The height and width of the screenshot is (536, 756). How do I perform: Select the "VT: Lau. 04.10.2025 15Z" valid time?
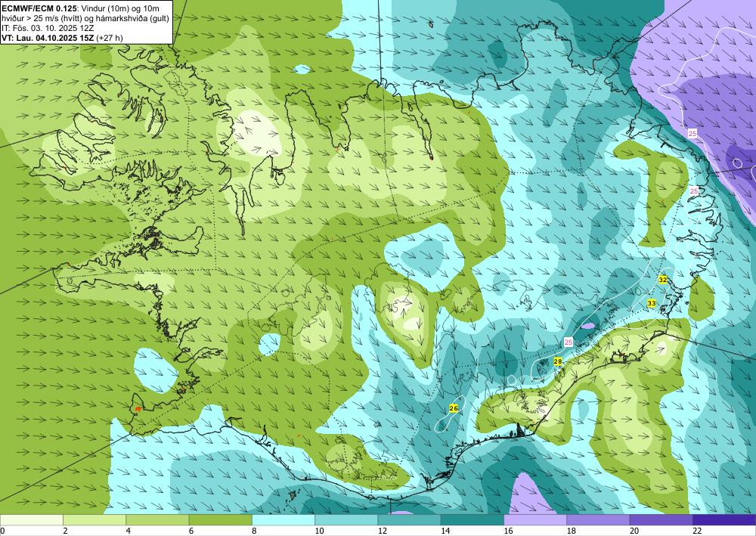point(48,37)
